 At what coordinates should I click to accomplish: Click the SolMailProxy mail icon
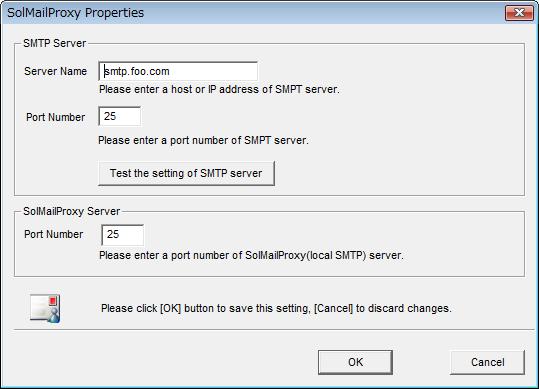pos(45,308)
